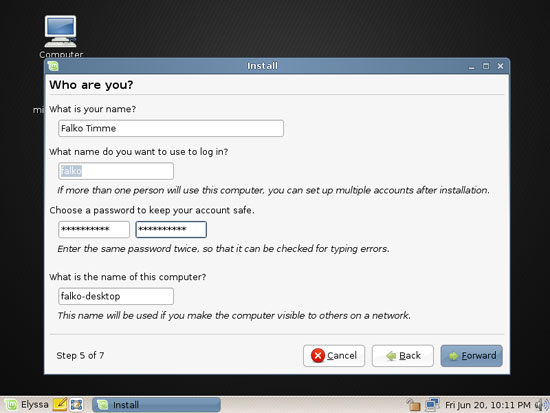Click the show desktop panel icon

76,405
